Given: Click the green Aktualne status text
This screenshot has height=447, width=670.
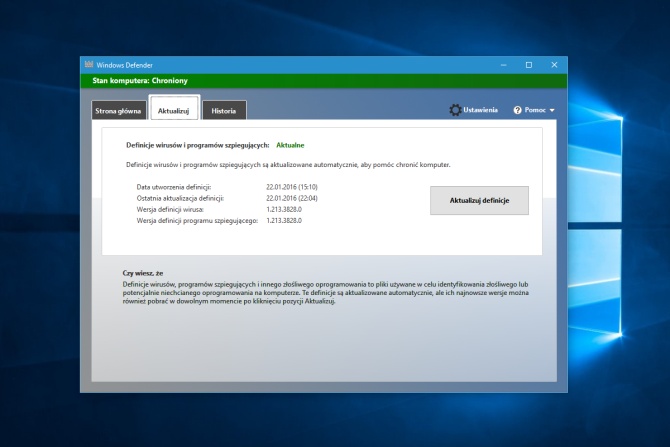Looking at the screenshot, I should (290, 145).
